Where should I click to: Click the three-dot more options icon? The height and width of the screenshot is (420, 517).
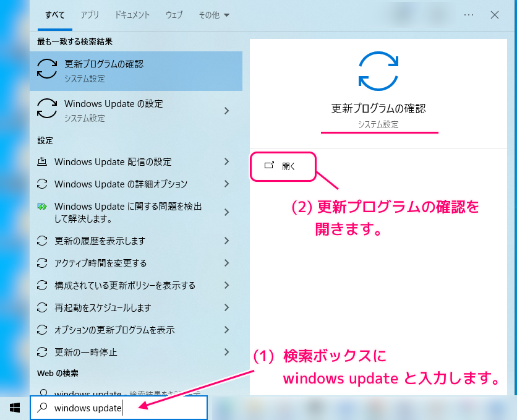(468, 15)
